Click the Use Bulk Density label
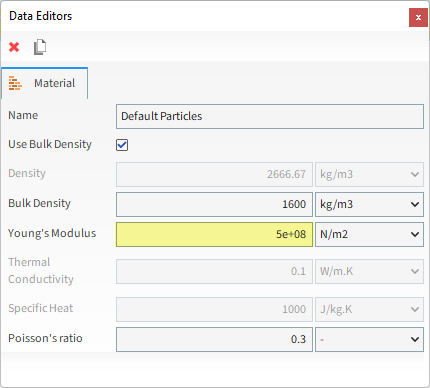This screenshot has height=388, width=430. click(50, 144)
